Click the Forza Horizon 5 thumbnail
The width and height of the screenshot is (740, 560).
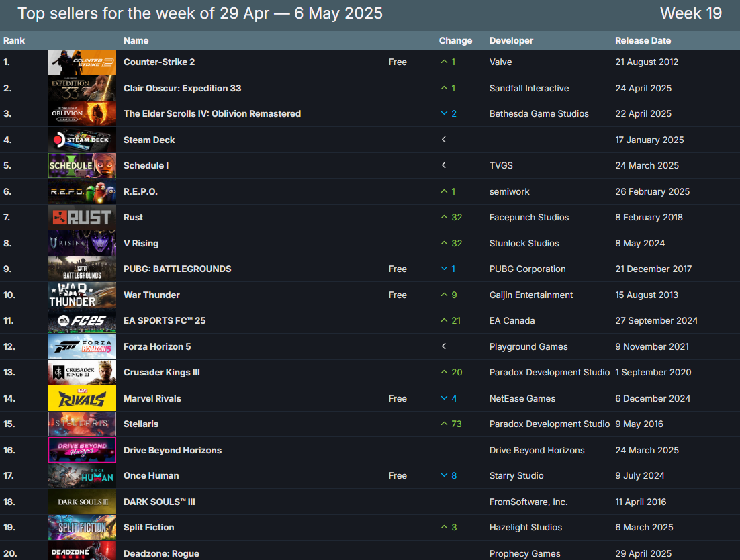click(x=82, y=346)
